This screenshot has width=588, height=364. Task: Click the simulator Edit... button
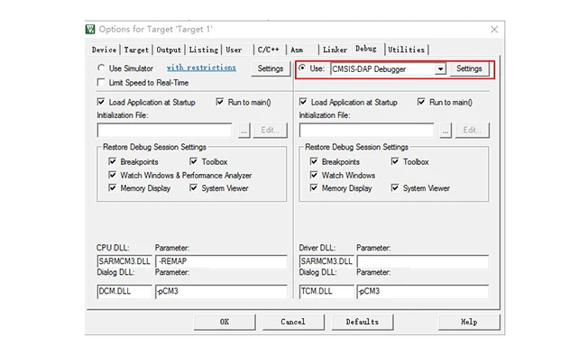pyautogui.click(x=270, y=131)
